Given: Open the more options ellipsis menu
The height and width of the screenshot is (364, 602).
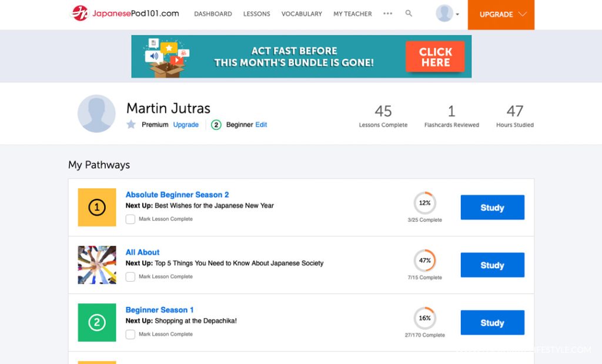Looking at the screenshot, I should (x=388, y=14).
